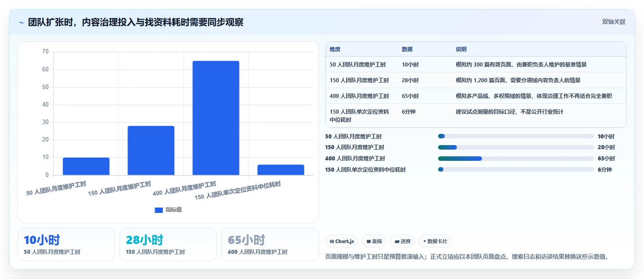The height and width of the screenshot is (279, 644).
Task: Click table cell 150 人团队单次定位资料中位耗时
Action: tap(359, 116)
